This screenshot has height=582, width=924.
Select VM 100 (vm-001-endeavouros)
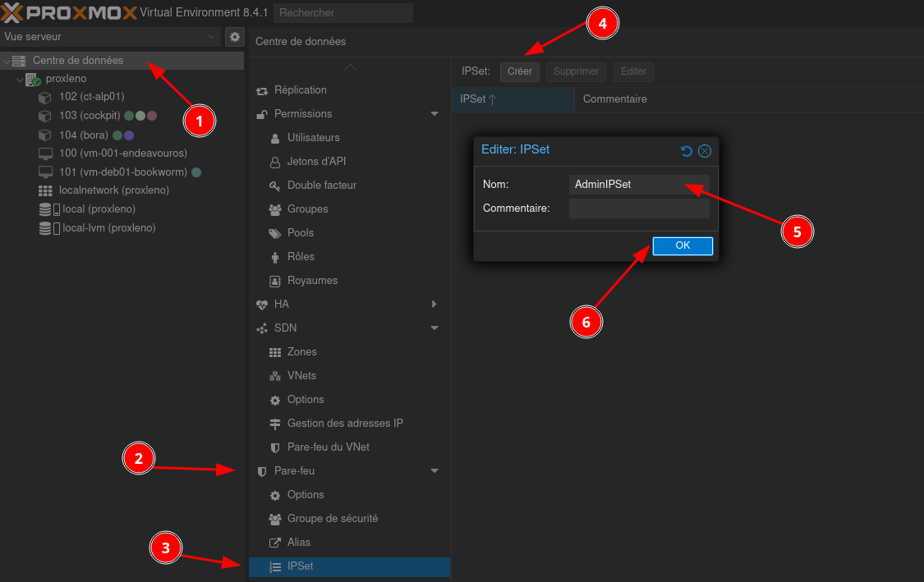123,154
